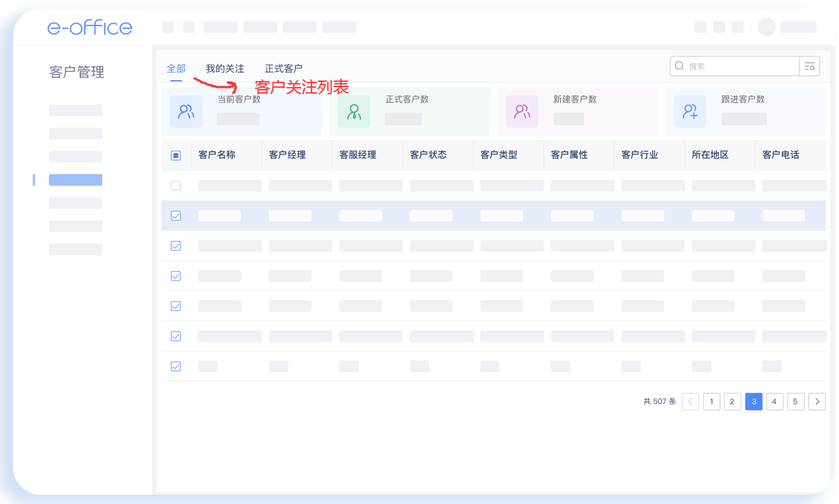Click the 所在地区 column header
The width and height of the screenshot is (839, 504).
[x=710, y=155]
